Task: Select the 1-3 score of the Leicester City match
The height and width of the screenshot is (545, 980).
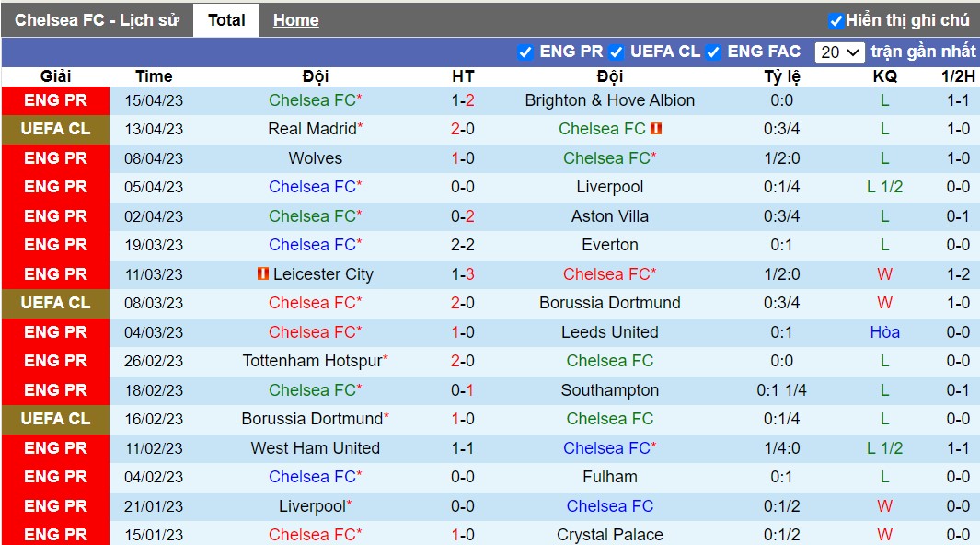Action: coord(463,273)
